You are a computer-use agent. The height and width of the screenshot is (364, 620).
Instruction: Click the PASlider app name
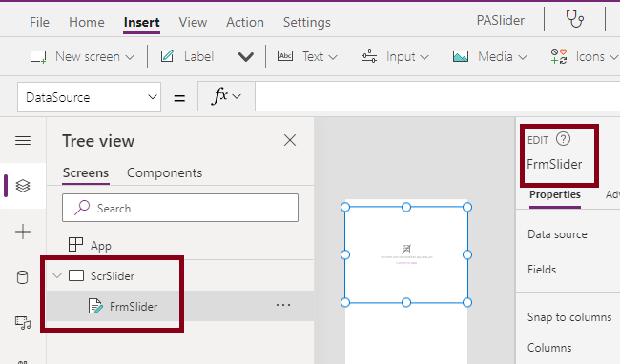pyautogui.click(x=501, y=20)
